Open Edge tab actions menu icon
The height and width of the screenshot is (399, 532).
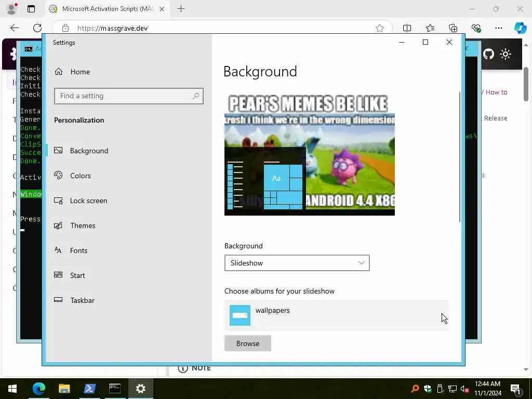click(x=31, y=9)
